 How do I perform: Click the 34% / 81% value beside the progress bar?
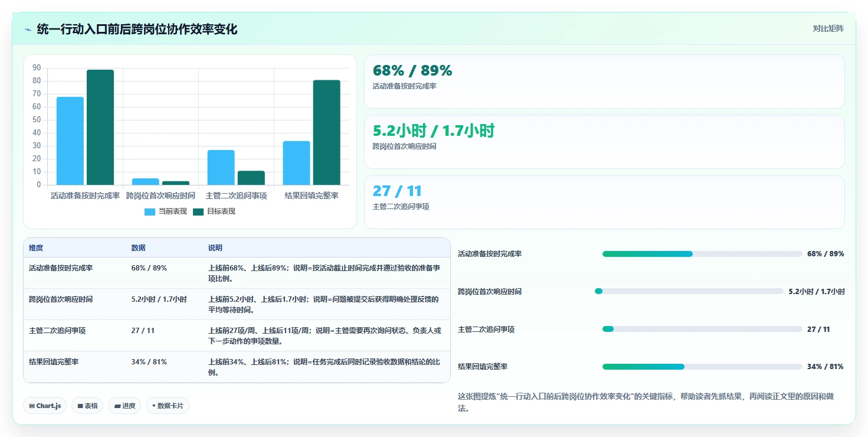click(x=825, y=367)
